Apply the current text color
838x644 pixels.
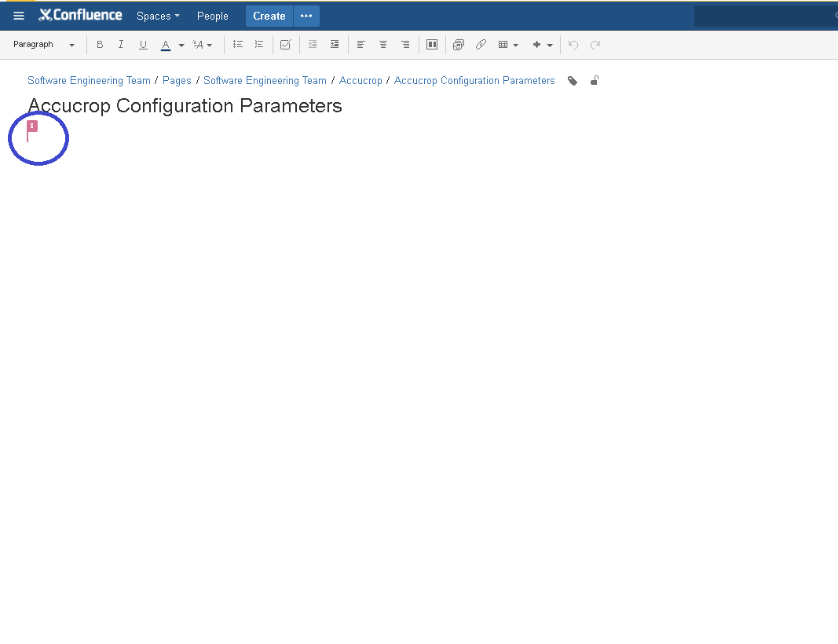click(166, 45)
